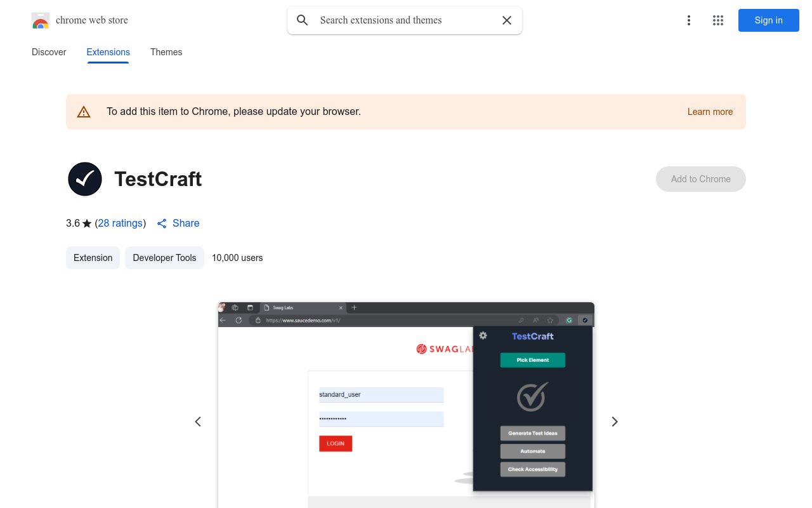
Task: Select the Extensions tab
Action: tap(108, 52)
